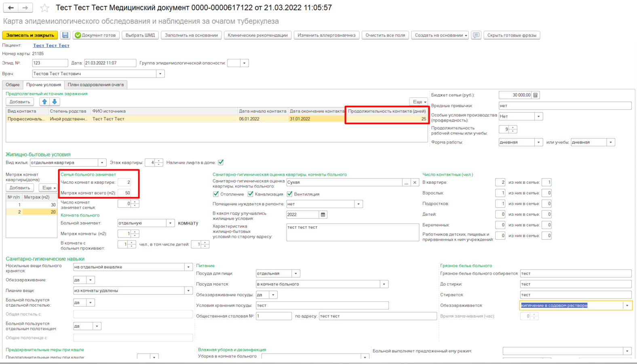Click the floppy disk save icon
The width and height of the screenshot is (637, 364).
click(x=65, y=35)
